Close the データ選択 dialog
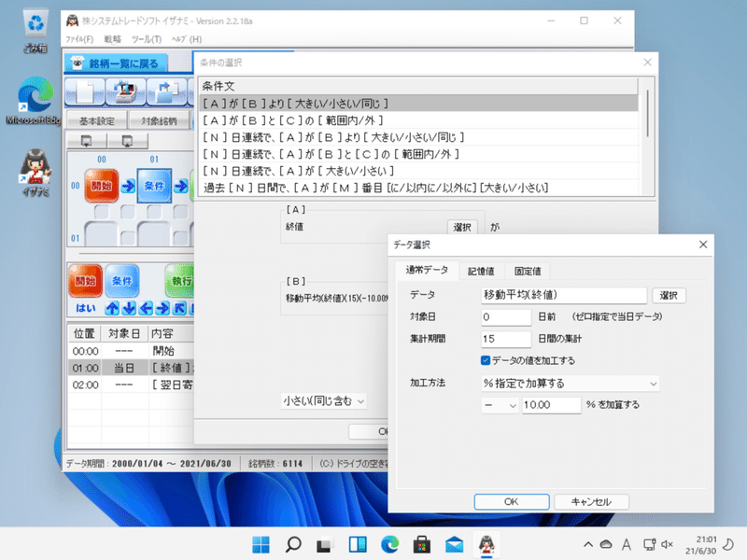This screenshot has height=560, width=747. (703, 245)
